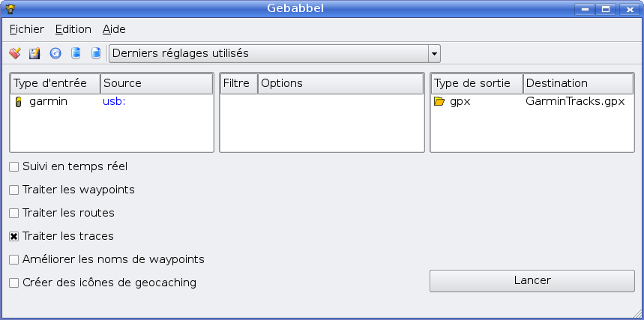Click the second blue cylinder toolbar icon
The width and height of the screenshot is (644, 320).
click(96, 53)
